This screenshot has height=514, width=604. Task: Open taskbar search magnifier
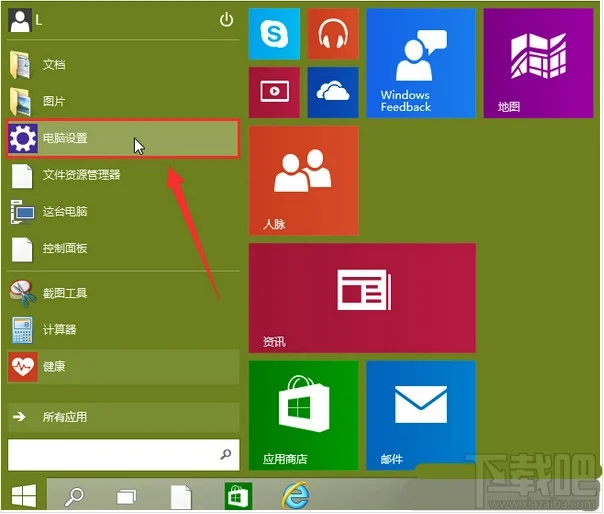pos(74,496)
